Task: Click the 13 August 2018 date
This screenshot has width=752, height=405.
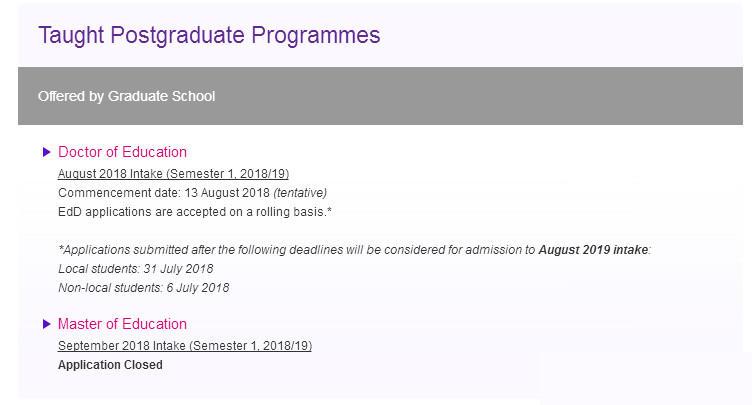Action: pos(227,193)
